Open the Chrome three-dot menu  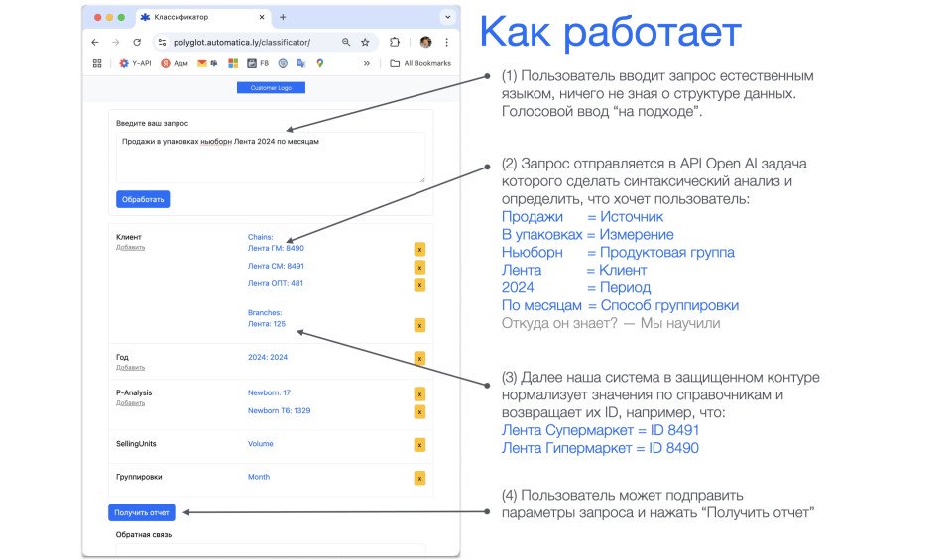coord(447,42)
